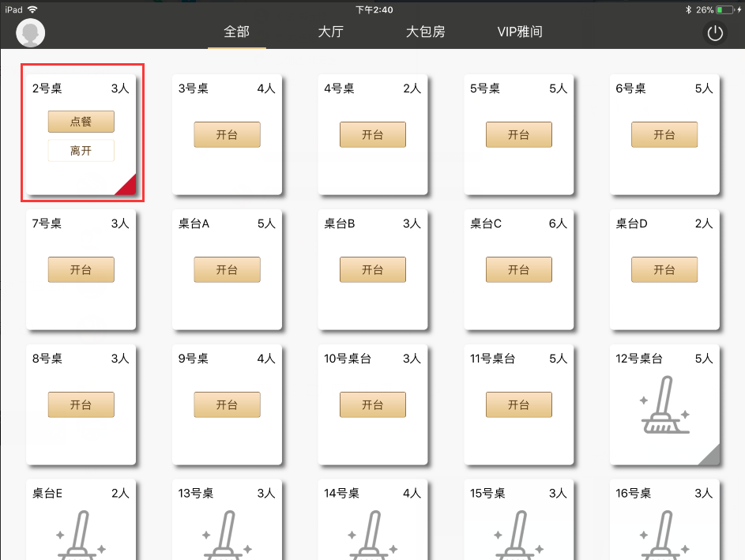Tap 开台 for 10号桌台
Viewport: 745px width, 560px height.
click(x=373, y=404)
